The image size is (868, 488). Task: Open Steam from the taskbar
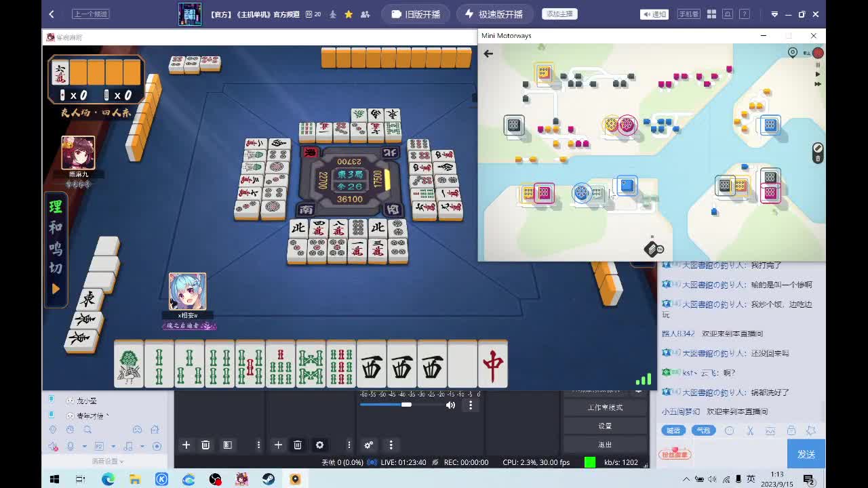tap(269, 479)
